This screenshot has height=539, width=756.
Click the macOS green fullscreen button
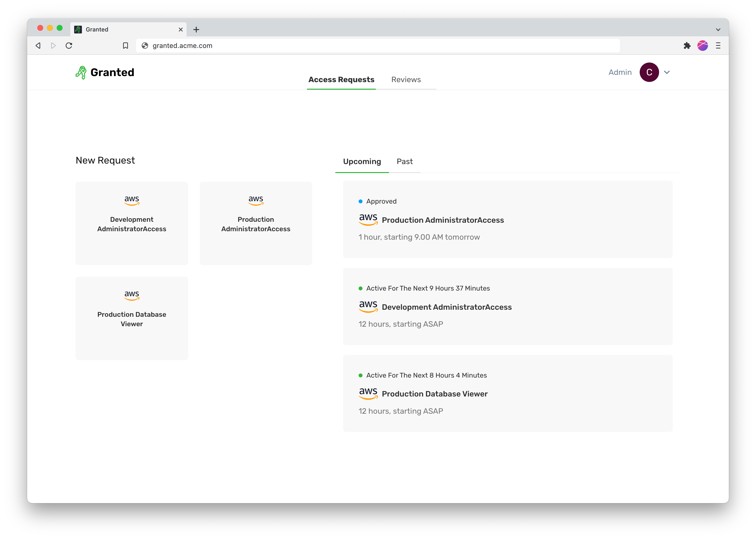click(x=59, y=28)
